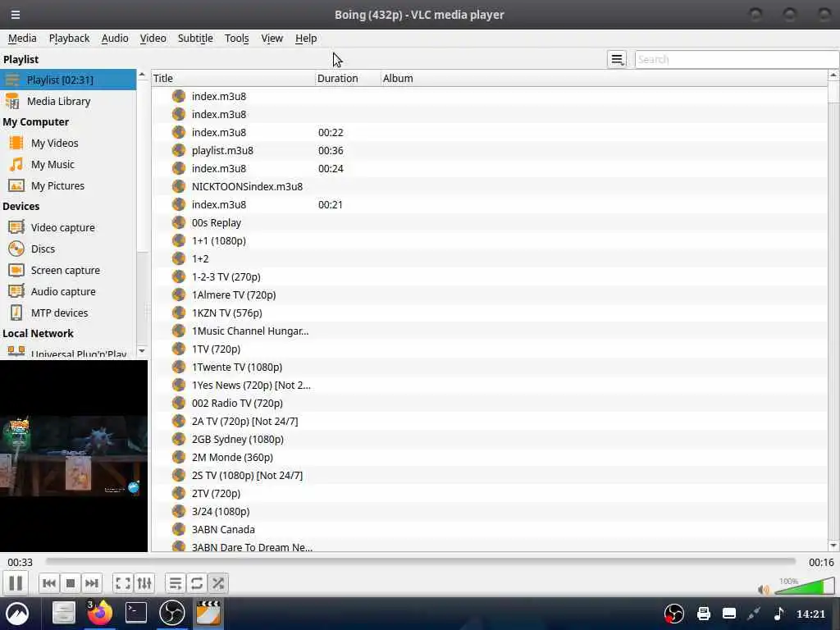The width and height of the screenshot is (840, 630).
Task: Focus the playlist Search field
Action: point(736,59)
